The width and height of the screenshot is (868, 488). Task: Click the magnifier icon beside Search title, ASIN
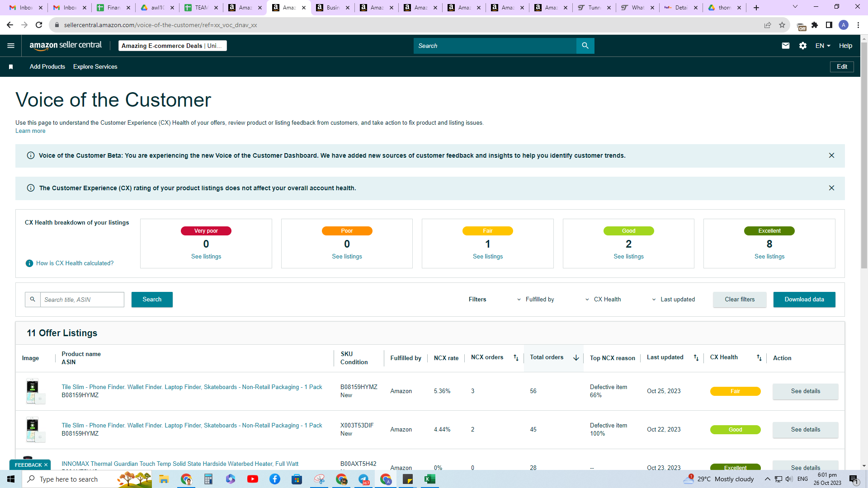pos(33,300)
